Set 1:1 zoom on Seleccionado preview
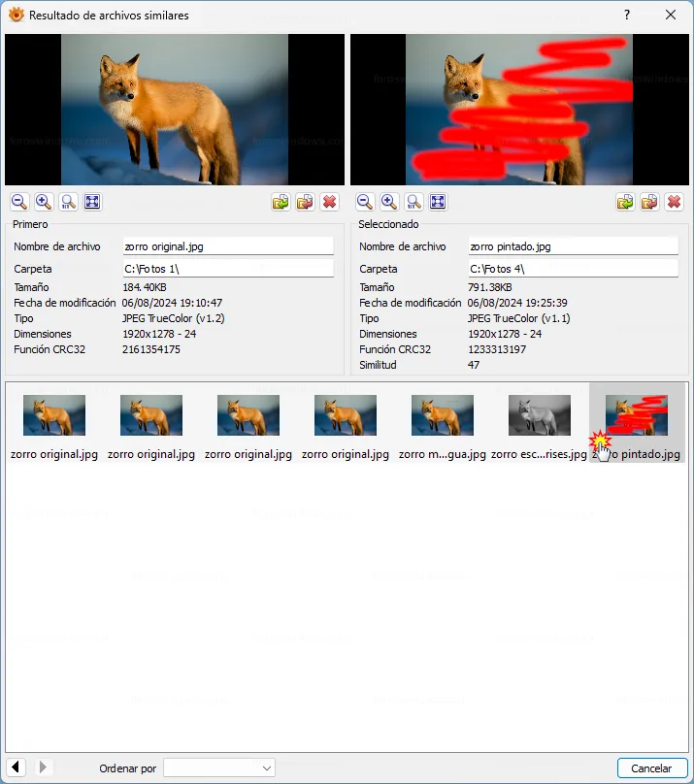 [x=413, y=202]
